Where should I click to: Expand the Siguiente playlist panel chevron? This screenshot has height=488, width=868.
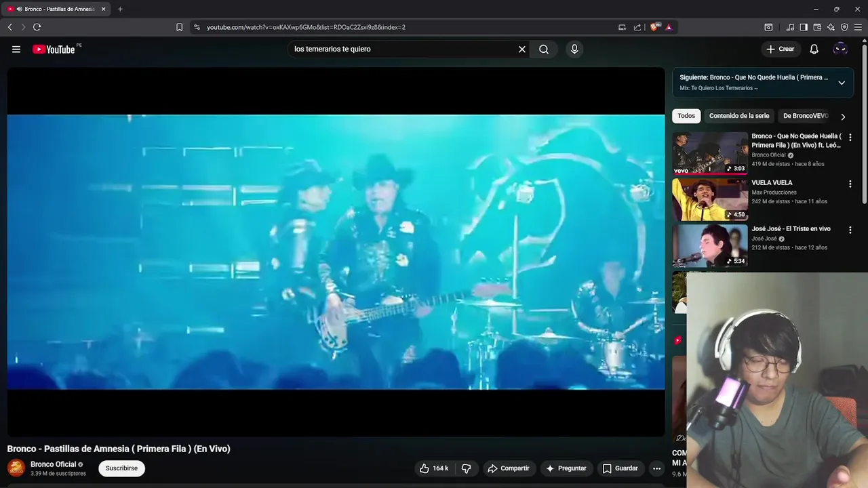pos(842,83)
